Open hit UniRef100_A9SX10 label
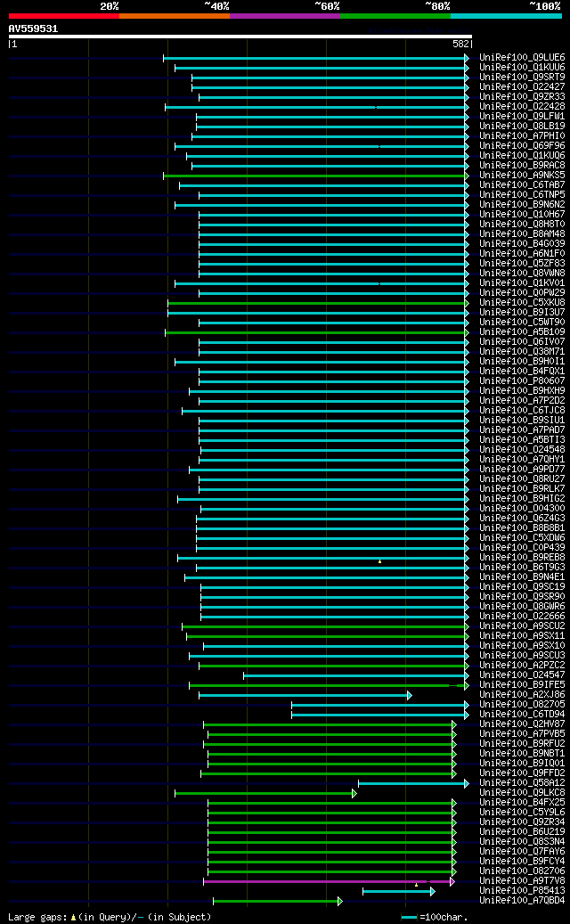Image resolution: width=570 pixels, height=924 pixels. click(x=522, y=645)
